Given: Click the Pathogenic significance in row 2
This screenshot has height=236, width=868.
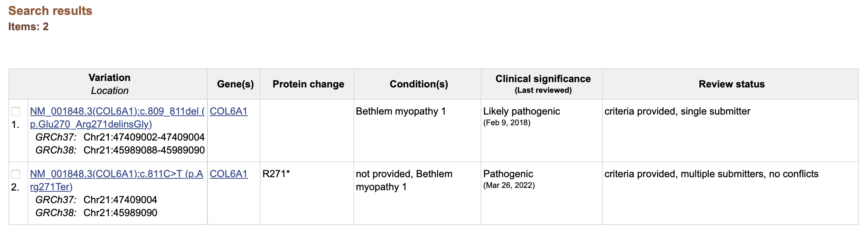Looking at the screenshot, I should click(508, 174).
